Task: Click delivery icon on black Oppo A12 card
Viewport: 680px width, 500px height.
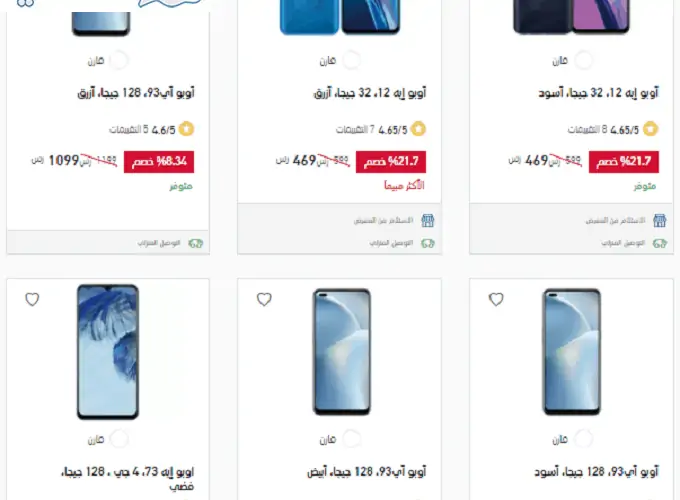Action: 660,243
